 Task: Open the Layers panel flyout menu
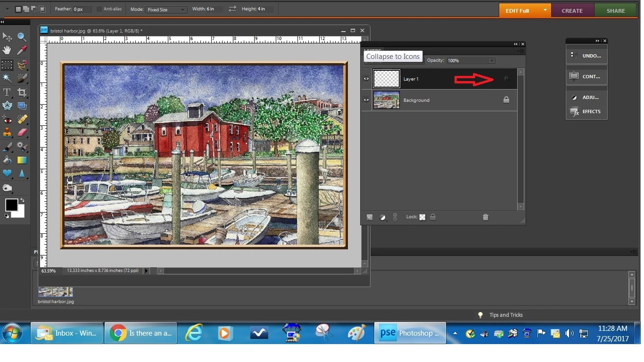click(x=520, y=51)
